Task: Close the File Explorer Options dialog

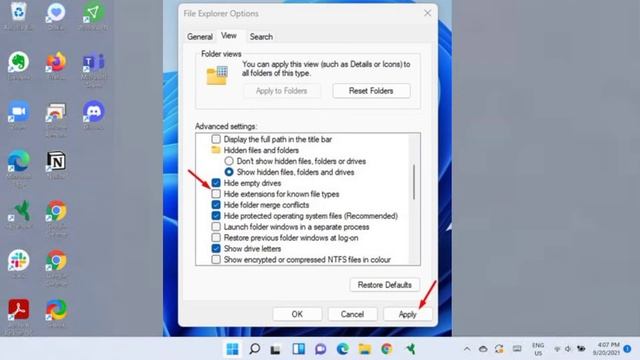Action: pyautogui.click(x=427, y=13)
